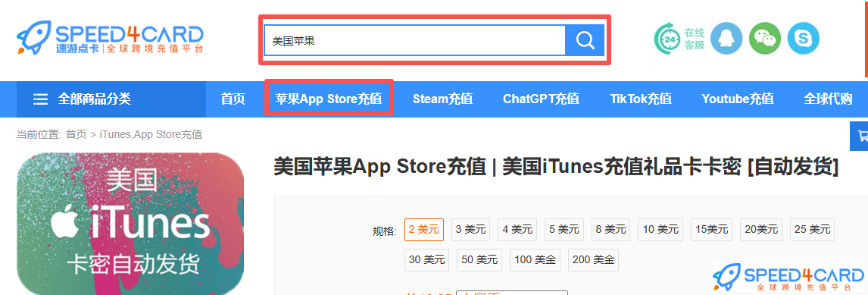868x295 pixels.
Task: Select the 15美元 denomination
Action: [x=711, y=230]
